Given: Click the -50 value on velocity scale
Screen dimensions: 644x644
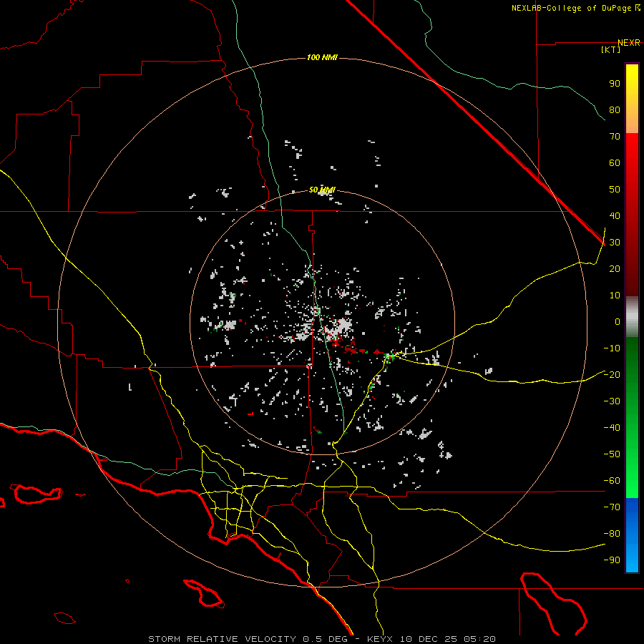Looking at the screenshot, I should click(x=612, y=454).
